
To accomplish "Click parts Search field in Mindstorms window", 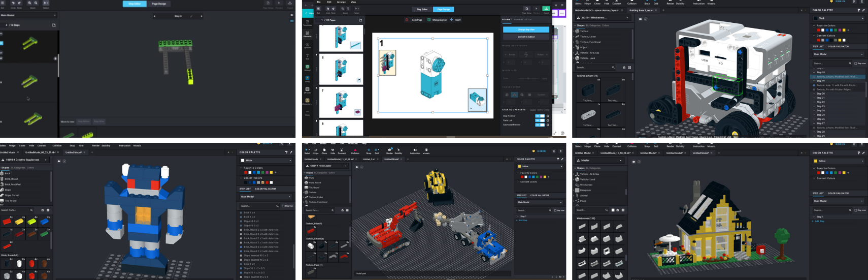I will tap(594, 67).
